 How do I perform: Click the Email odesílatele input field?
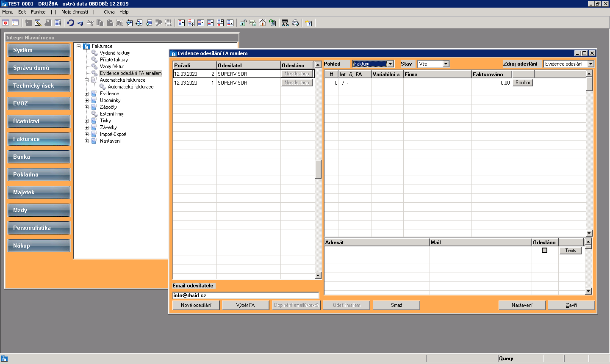pyautogui.click(x=246, y=295)
